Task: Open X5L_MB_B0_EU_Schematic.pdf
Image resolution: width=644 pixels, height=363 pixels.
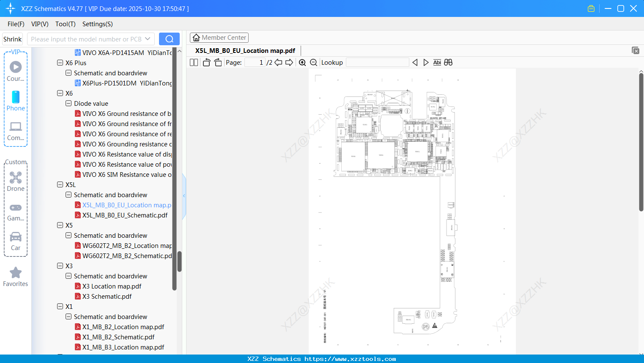Action: coord(125,215)
